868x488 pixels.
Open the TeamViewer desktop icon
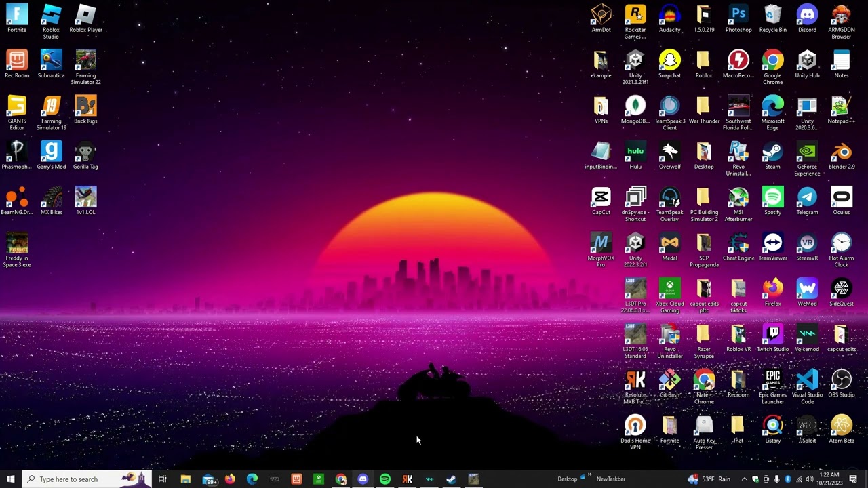[773, 247]
